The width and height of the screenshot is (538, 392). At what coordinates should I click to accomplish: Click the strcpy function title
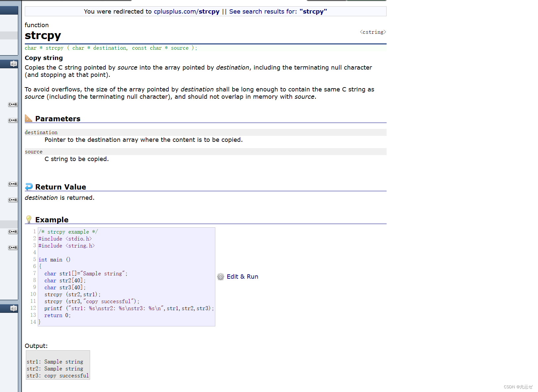(43, 35)
